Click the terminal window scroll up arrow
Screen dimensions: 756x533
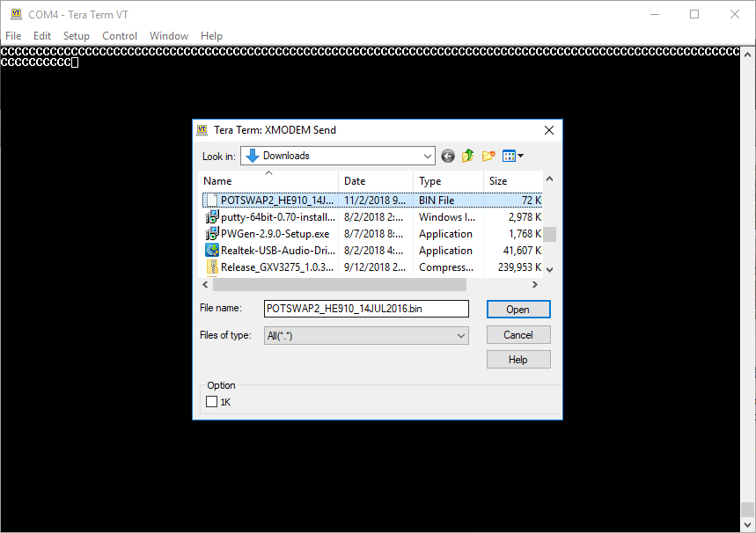point(748,54)
